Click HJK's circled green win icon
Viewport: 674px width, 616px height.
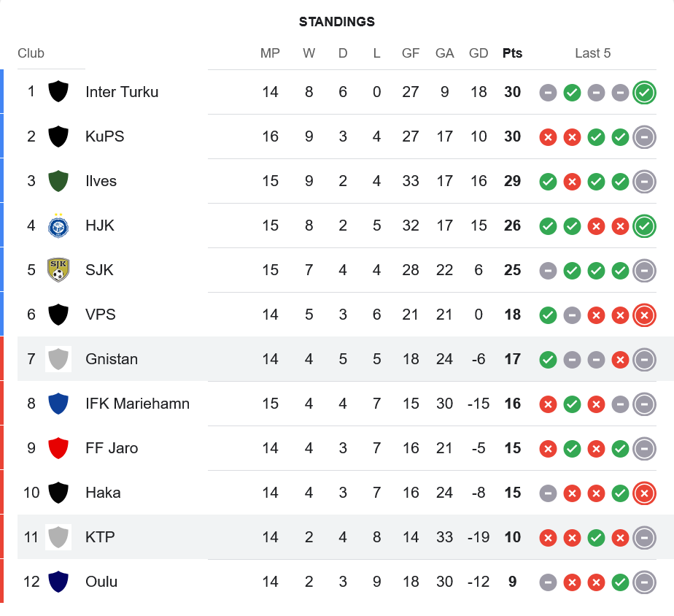(644, 226)
